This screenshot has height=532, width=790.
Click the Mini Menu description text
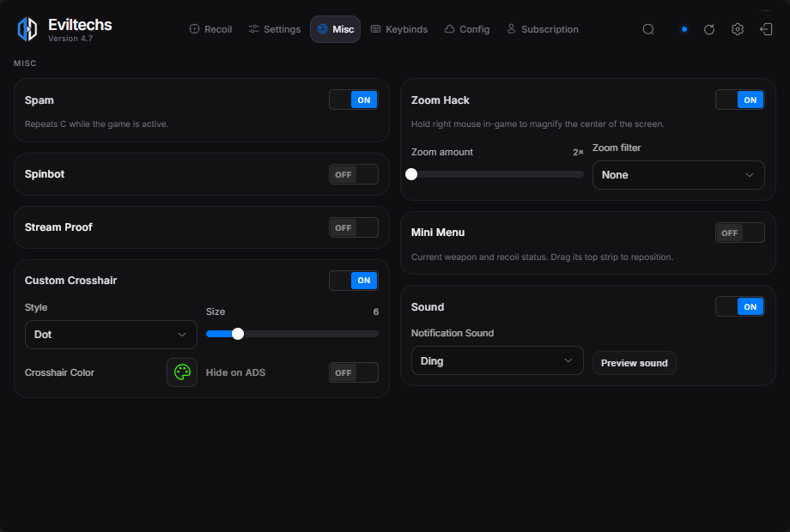(542, 257)
